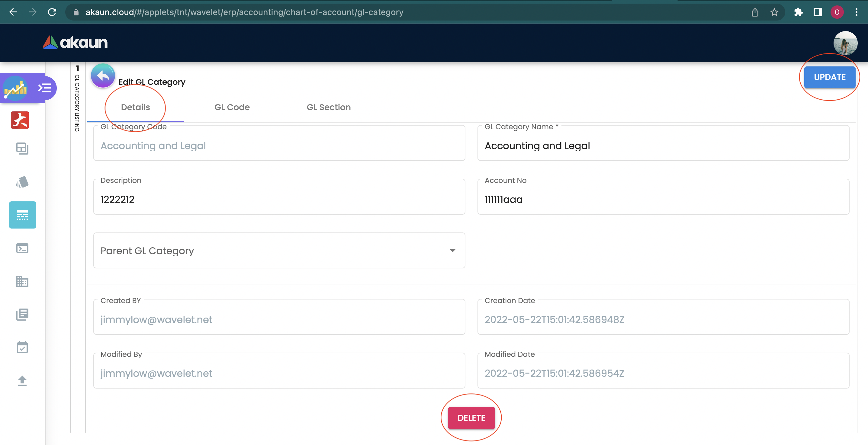Toggle the sidebar menu expand icon
The image size is (868, 445).
[45, 88]
